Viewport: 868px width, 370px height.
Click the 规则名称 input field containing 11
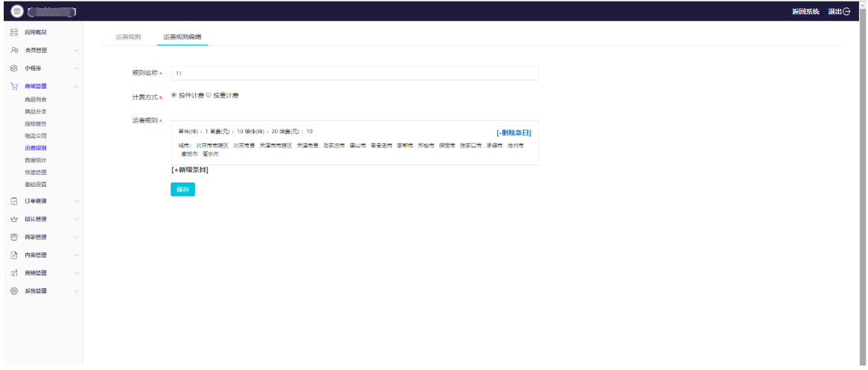pyautogui.click(x=355, y=73)
